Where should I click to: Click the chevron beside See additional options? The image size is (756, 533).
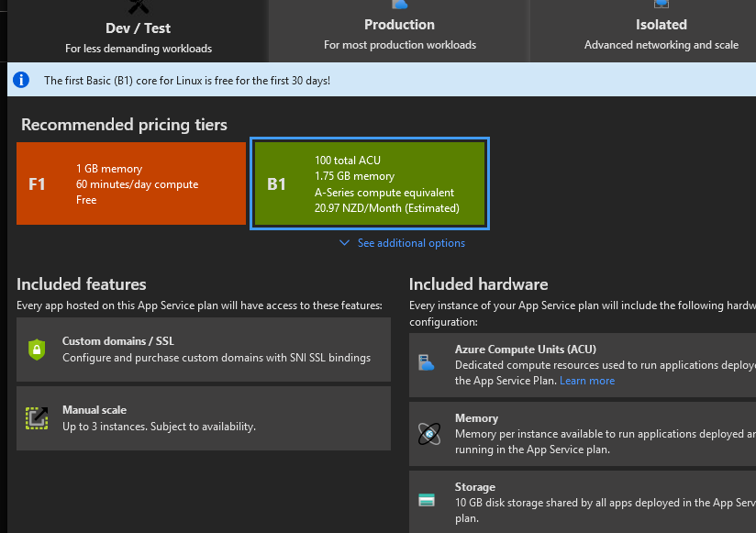[x=344, y=242]
